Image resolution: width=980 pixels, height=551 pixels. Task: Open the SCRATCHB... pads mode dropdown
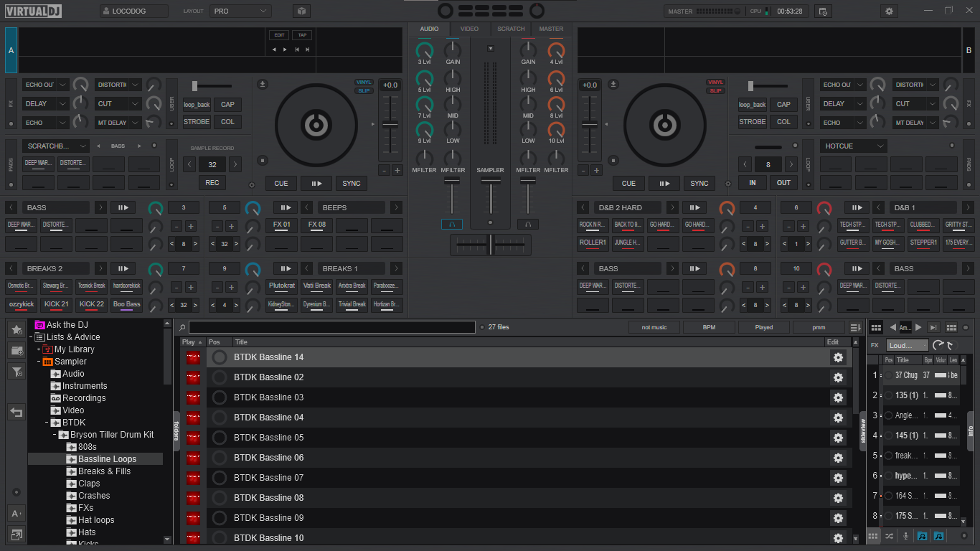pyautogui.click(x=56, y=146)
